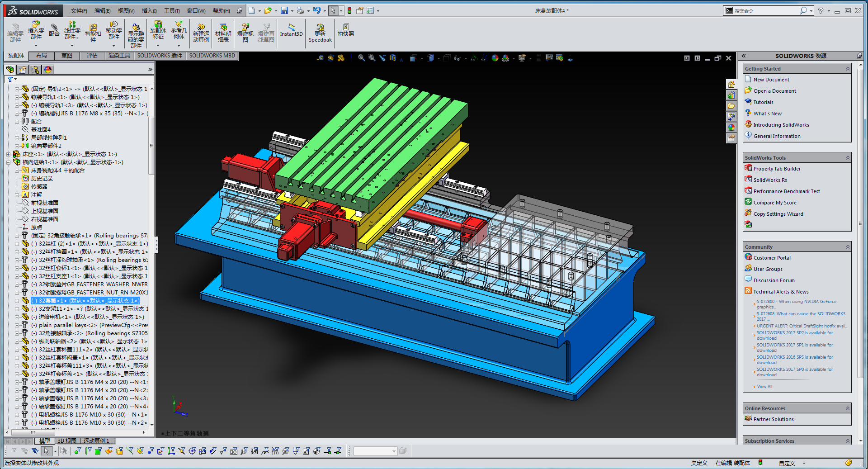Open the File Explorer folder icon in task pane
This screenshot has height=469, width=868.
point(731,106)
